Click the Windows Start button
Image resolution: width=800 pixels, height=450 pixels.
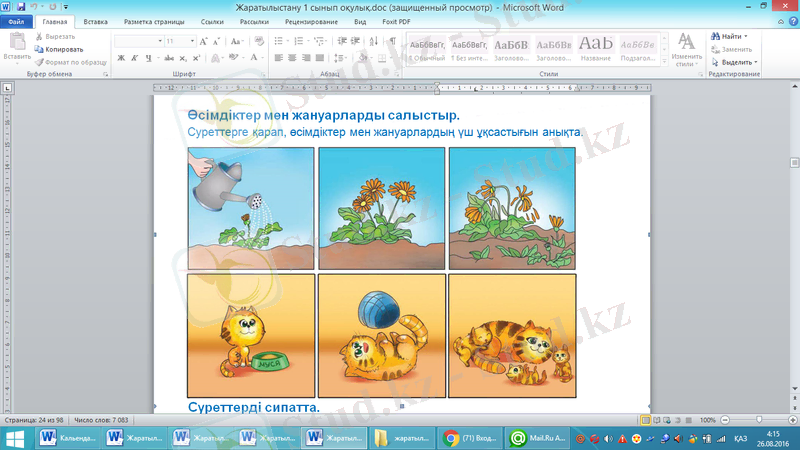click(x=14, y=438)
